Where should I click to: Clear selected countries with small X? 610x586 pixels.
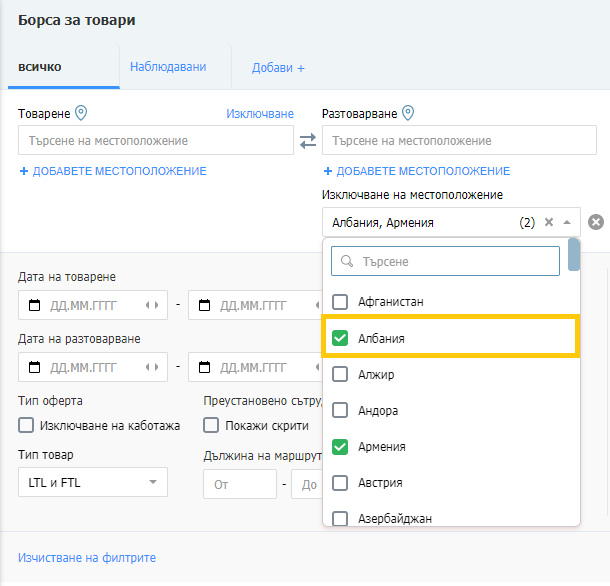coord(549,222)
